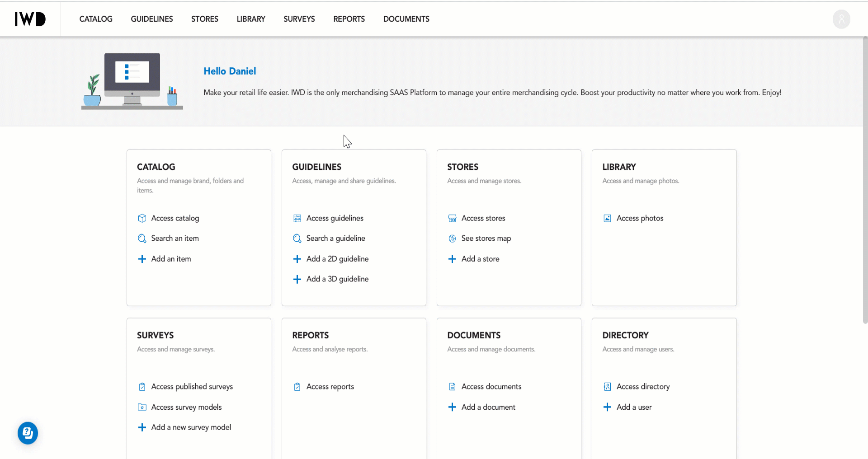Click the Access stores shop icon
This screenshot has width=868, height=459.
click(452, 218)
